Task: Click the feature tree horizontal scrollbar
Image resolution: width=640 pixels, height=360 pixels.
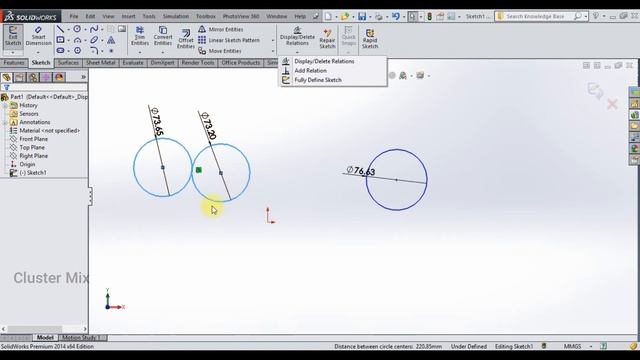Action: [x=44, y=329]
